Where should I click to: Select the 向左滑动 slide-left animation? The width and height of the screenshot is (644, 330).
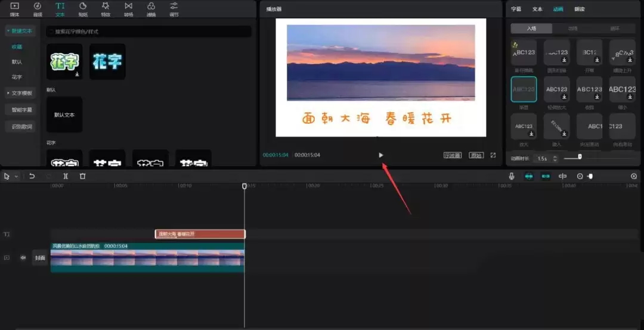coord(589,126)
